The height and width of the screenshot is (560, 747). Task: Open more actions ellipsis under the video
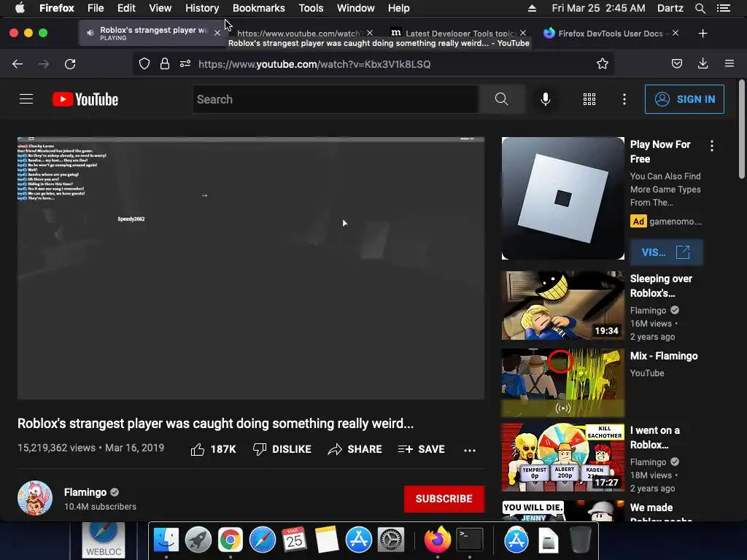tap(470, 450)
